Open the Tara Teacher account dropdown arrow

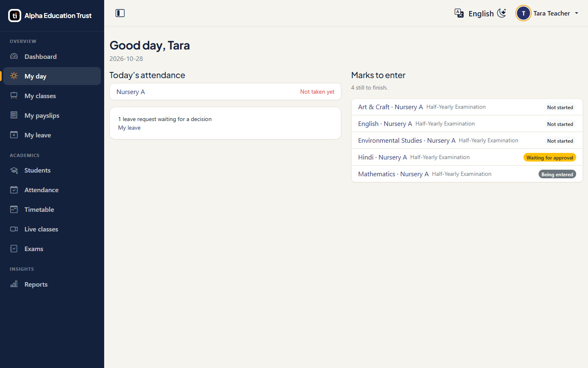[x=577, y=13]
